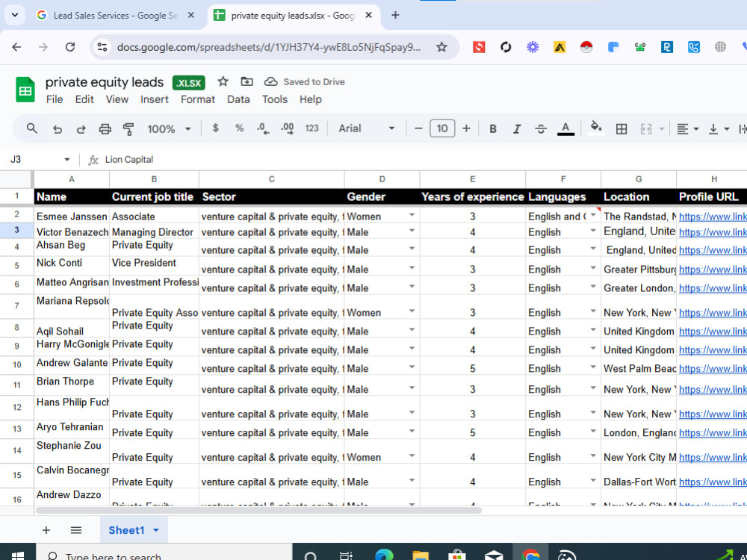Image resolution: width=747 pixels, height=560 pixels.
Task: Open the Format menu
Action: pos(198,99)
